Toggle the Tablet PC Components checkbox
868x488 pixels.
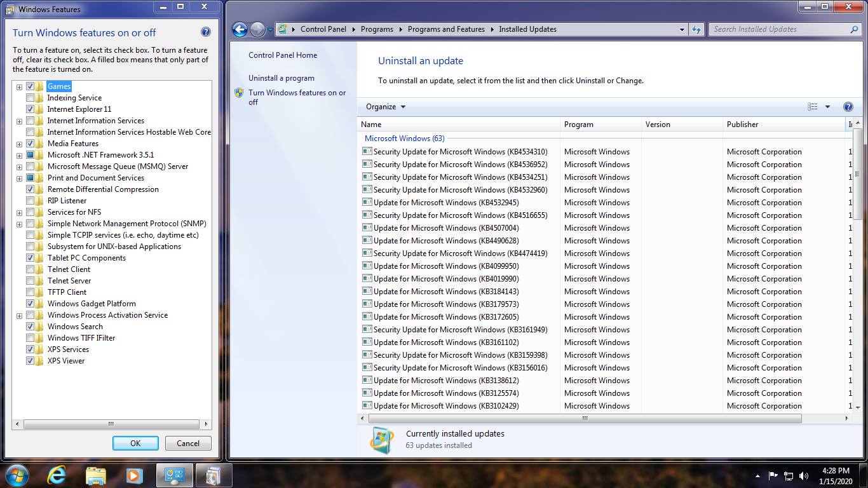pyautogui.click(x=30, y=258)
